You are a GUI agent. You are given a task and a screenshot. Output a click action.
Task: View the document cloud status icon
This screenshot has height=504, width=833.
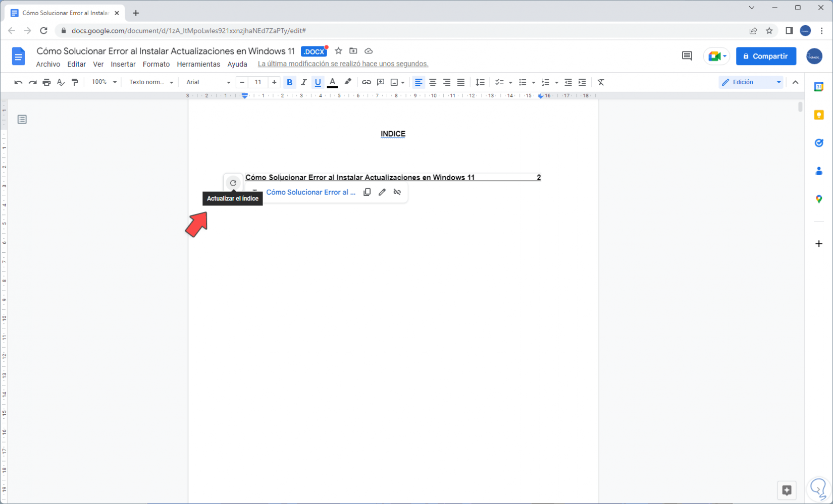[x=369, y=51]
